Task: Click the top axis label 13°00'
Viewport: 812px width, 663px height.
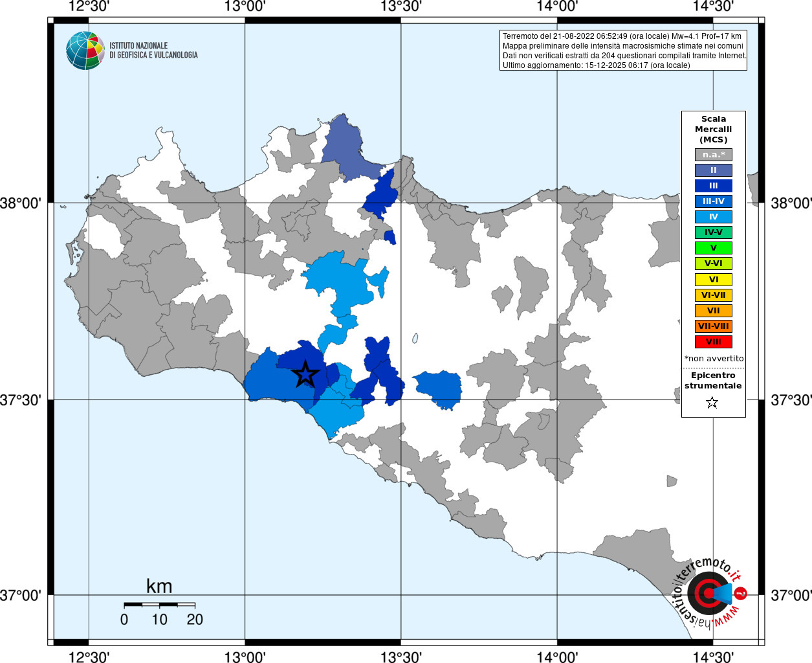Action: (245, 7)
